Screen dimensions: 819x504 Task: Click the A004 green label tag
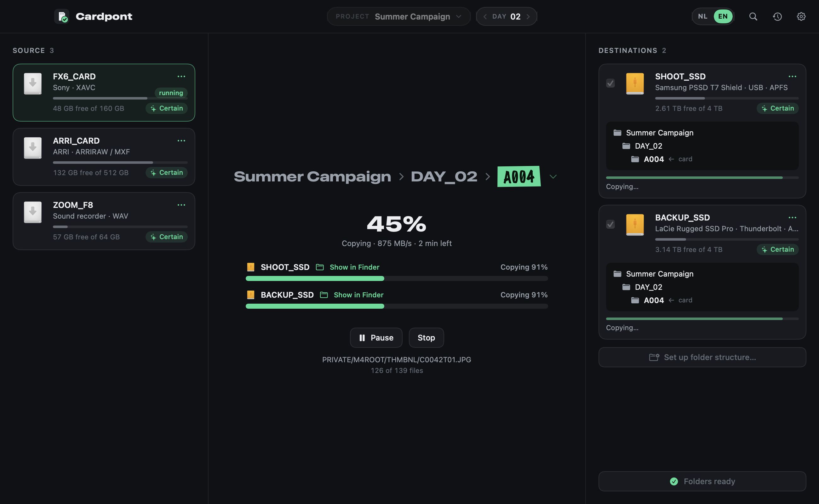point(519,176)
